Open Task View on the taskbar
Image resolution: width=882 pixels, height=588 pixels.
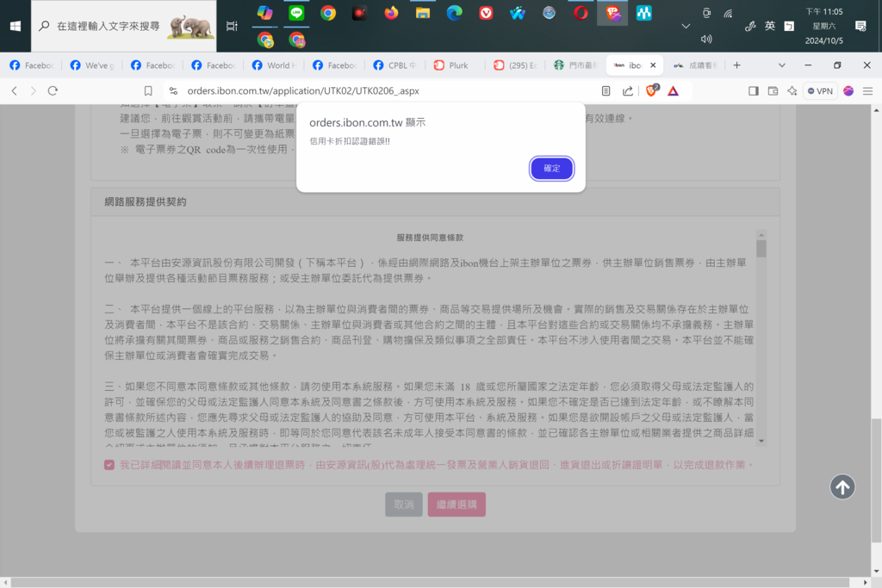pyautogui.click(x=232, y=26)
